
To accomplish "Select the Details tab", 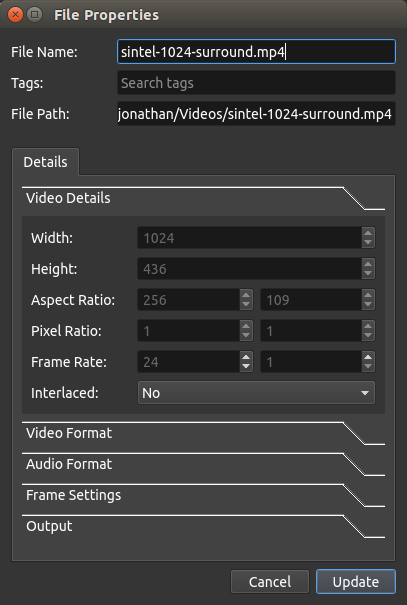I will pyautogui.click(x=46, y=162).
